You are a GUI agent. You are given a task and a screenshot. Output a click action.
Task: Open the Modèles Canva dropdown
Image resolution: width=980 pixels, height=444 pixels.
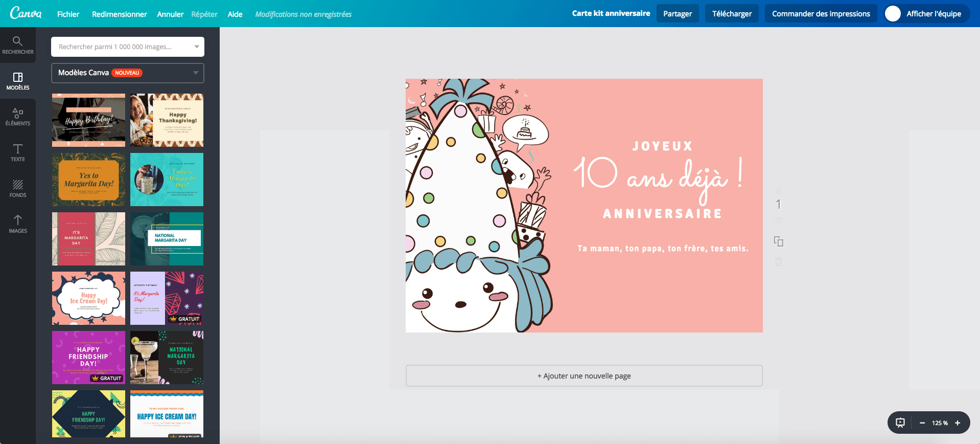point(128,73)
